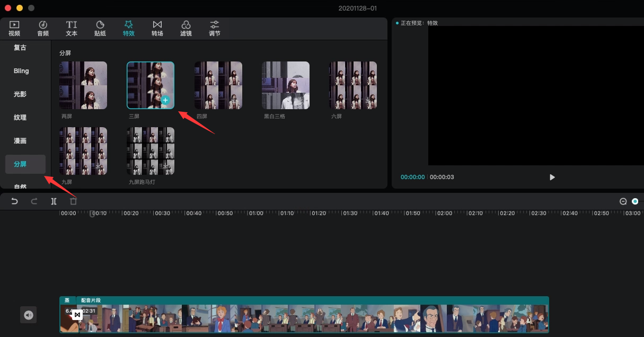
Task: Click the split clip tool icon
Action: point(54,201)
